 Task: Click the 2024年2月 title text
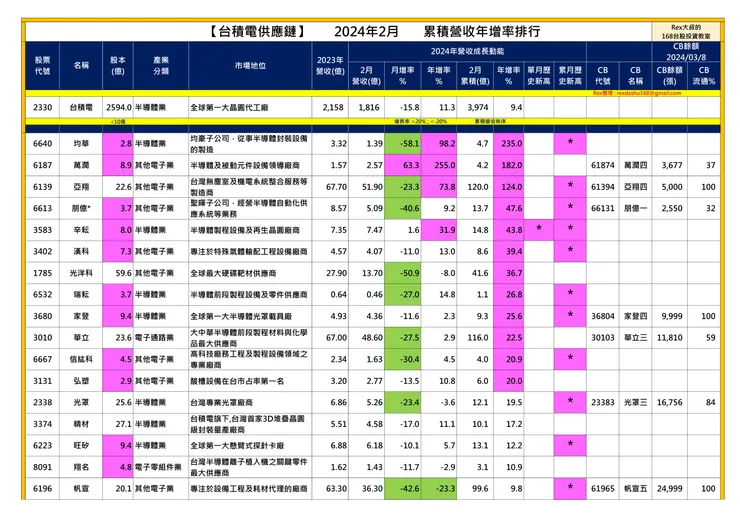click(366, 32)
